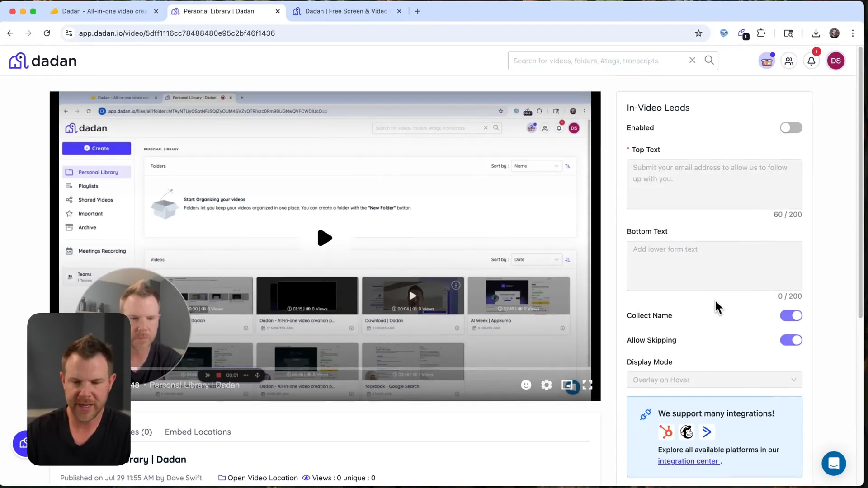The width and height of the screenshot is (868, 488).
Task: Open video player settings gear
Action: click(x=547, y=385)
